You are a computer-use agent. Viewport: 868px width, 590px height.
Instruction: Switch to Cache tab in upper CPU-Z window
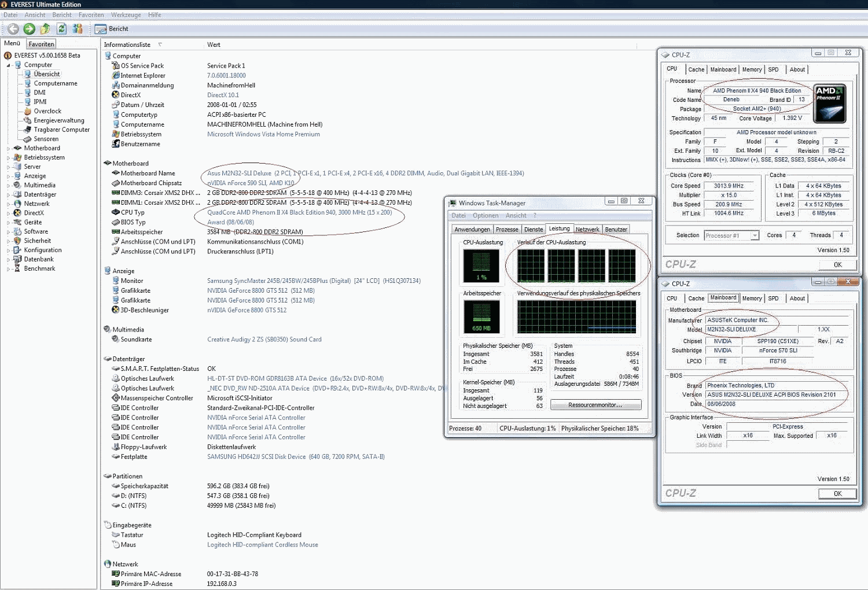click(x=696, y=69)
